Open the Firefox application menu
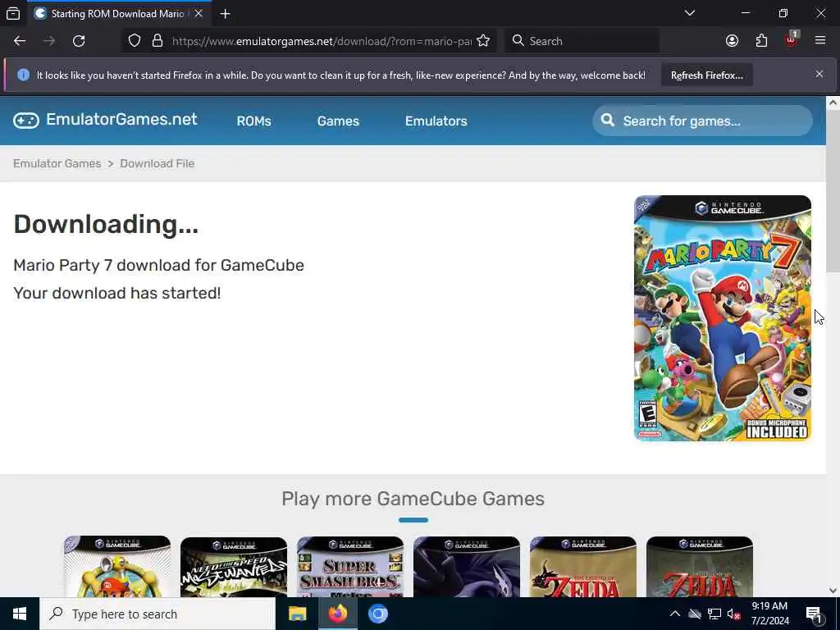 click(820, 41)
